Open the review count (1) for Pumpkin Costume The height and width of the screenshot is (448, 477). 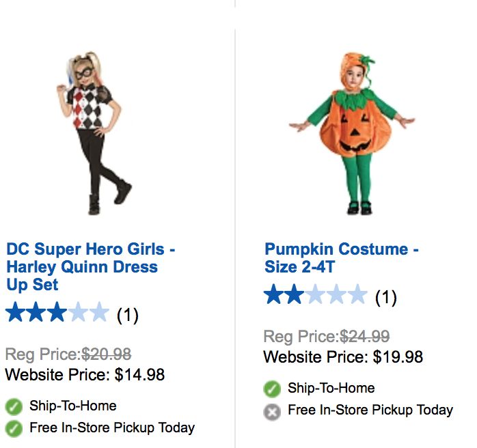pos(385,297)
